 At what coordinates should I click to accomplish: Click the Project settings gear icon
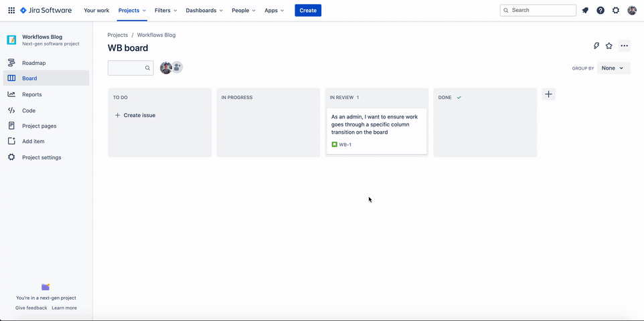[11, 157]
